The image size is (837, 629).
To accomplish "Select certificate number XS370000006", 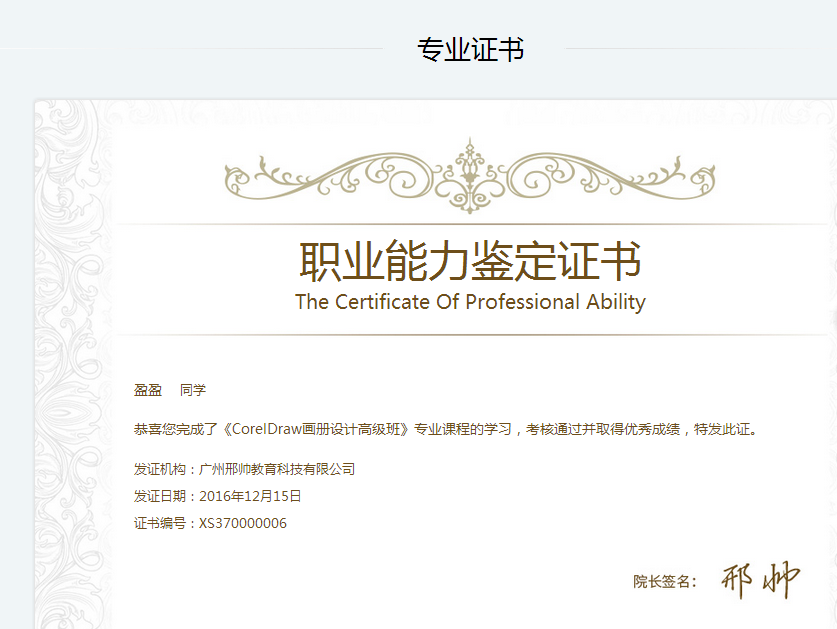I will (x=243, y=523).
